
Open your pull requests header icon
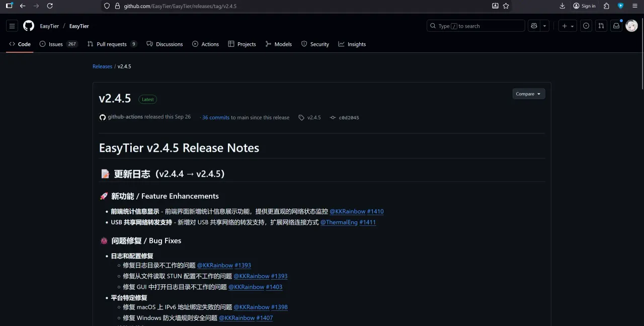(601, 26)
